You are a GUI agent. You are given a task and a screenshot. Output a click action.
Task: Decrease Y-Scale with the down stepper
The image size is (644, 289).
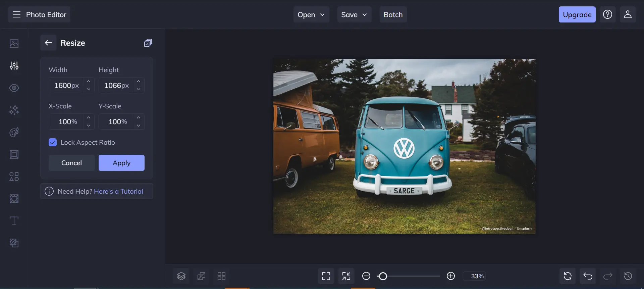(x=139, y=126)
